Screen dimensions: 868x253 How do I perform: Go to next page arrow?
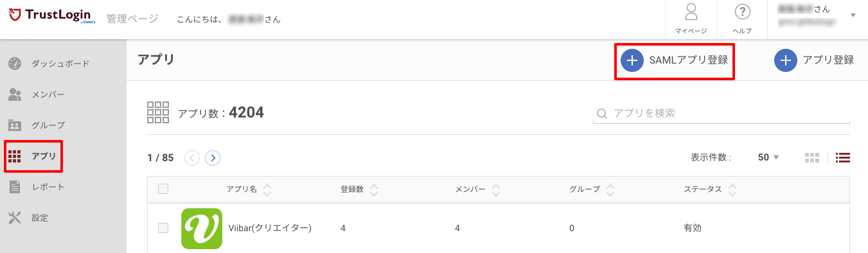213,157
